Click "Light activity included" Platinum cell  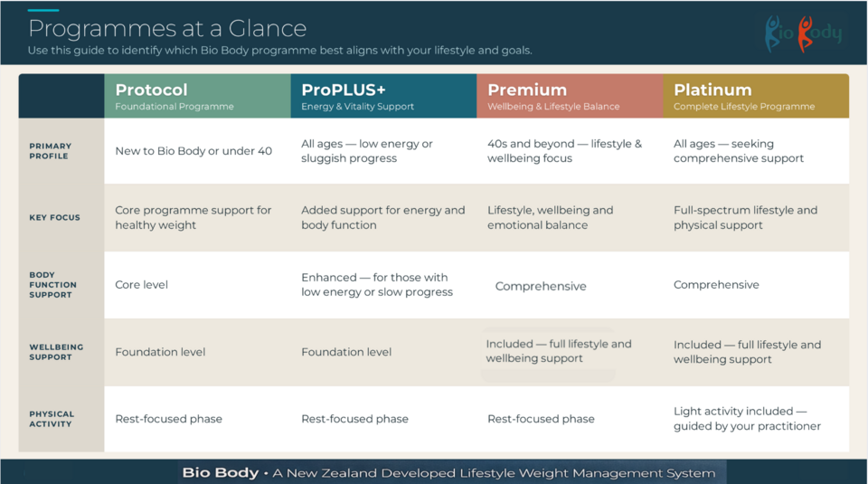coord(747,419)
